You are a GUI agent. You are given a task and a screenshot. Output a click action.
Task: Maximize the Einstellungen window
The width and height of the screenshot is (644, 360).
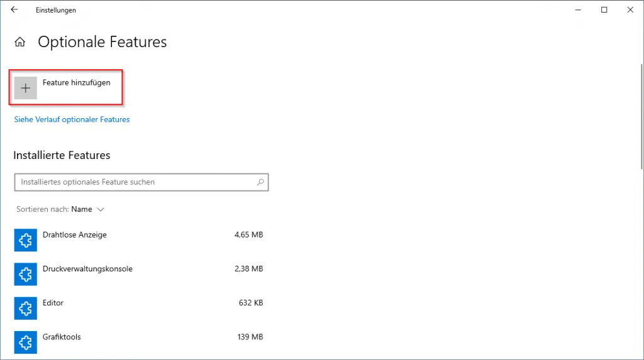pyautogui.click(x=604, y=10)
